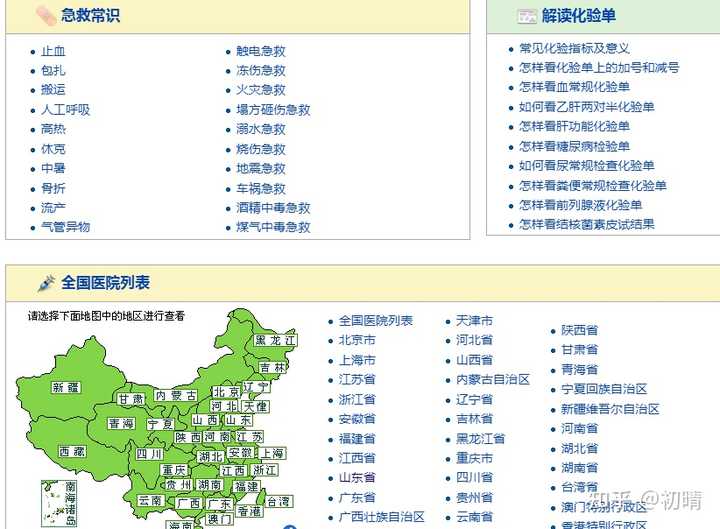The width and height of the screenshot is (720, 529).
Task: Open 新疆维吾尔自治区 hospital link
Action: coord(609,409)
